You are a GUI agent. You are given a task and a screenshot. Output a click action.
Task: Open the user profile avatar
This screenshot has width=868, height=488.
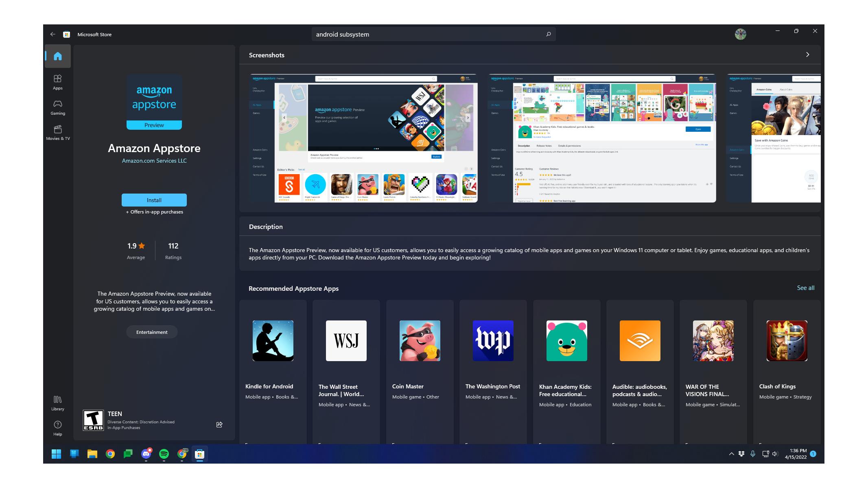740,34
